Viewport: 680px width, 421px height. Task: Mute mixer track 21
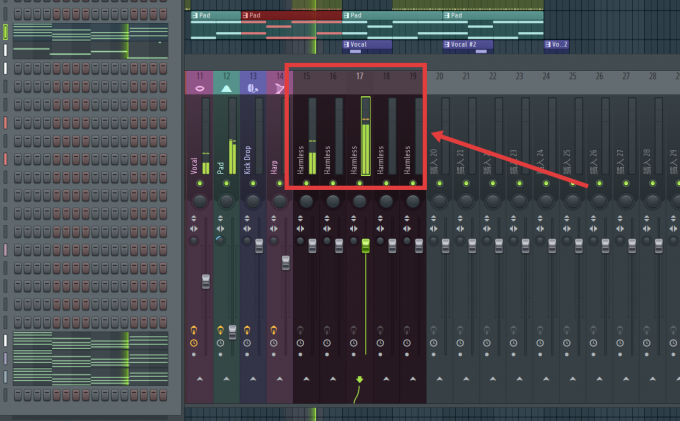coord(466,183)
